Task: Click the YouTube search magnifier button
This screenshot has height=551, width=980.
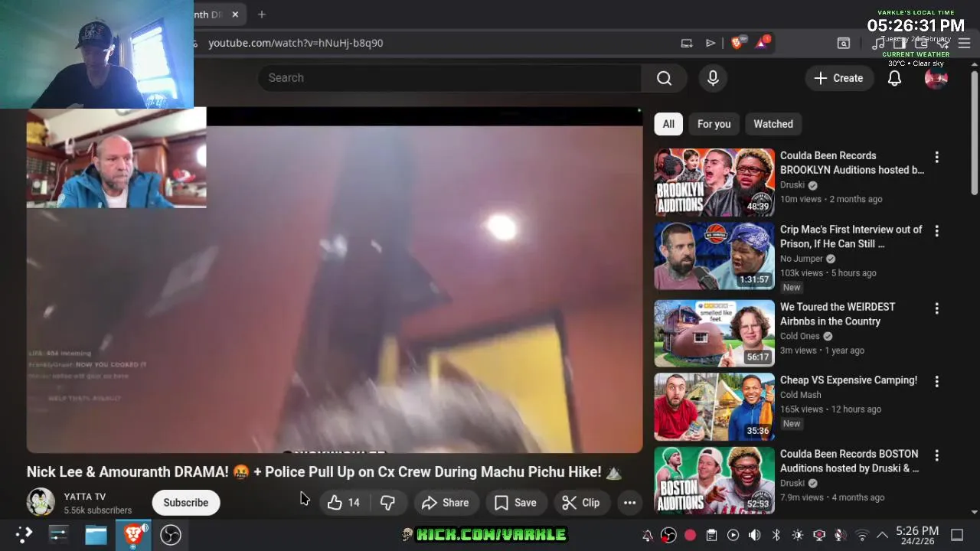Action: point(664,78)
